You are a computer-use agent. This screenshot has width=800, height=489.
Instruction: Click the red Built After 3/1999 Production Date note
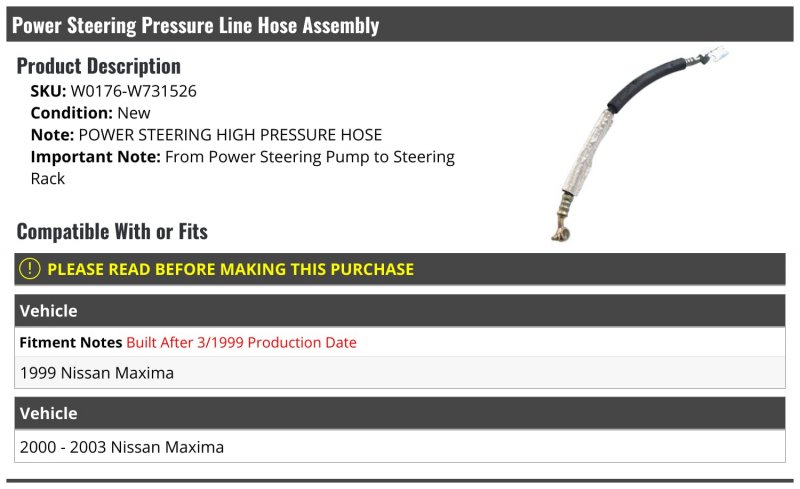(241, 343)
